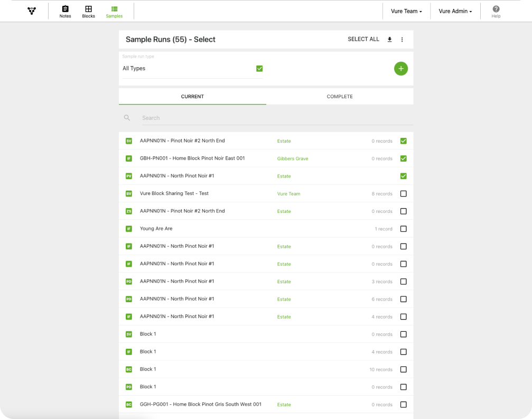Check the Vure Block Sharing Test checkbox
532x419 pixels.
404,194
